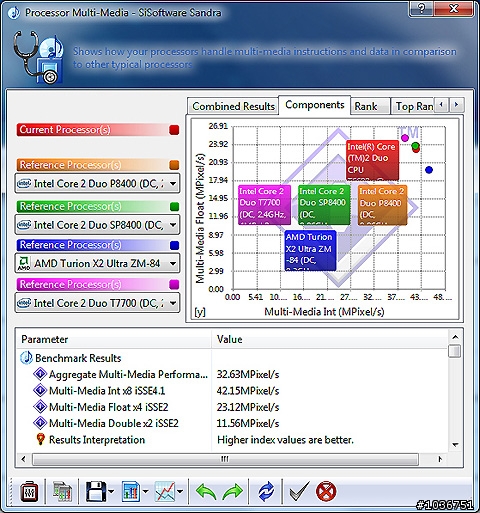Click the grey checkmark OK icon
480x513 pixels.
(x=299, y=491)
